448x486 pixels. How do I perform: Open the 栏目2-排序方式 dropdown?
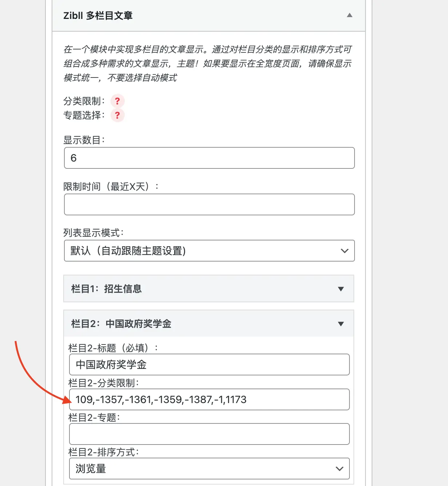209,469
